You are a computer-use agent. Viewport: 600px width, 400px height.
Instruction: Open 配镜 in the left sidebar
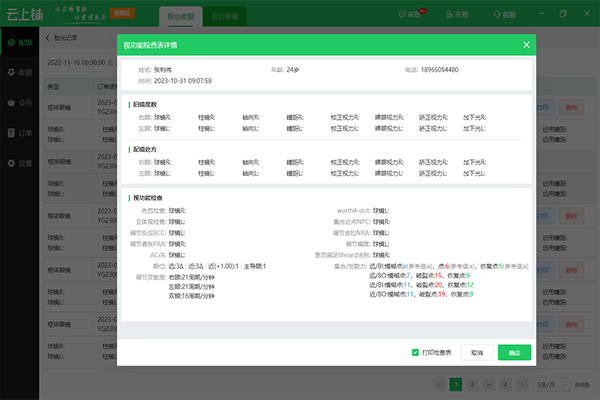tap(19, 44)
